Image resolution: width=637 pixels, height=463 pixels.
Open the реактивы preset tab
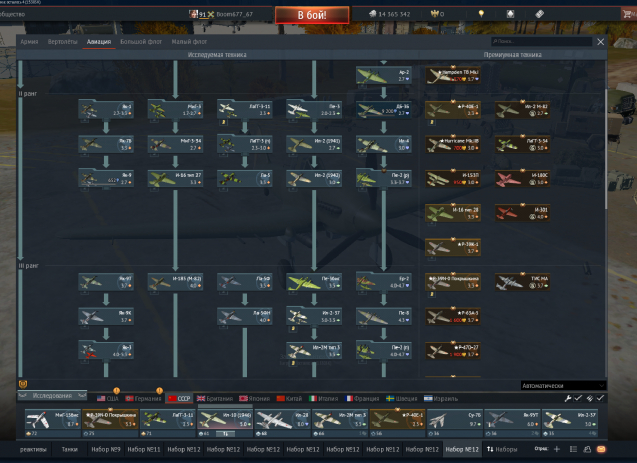click(33, 450)
